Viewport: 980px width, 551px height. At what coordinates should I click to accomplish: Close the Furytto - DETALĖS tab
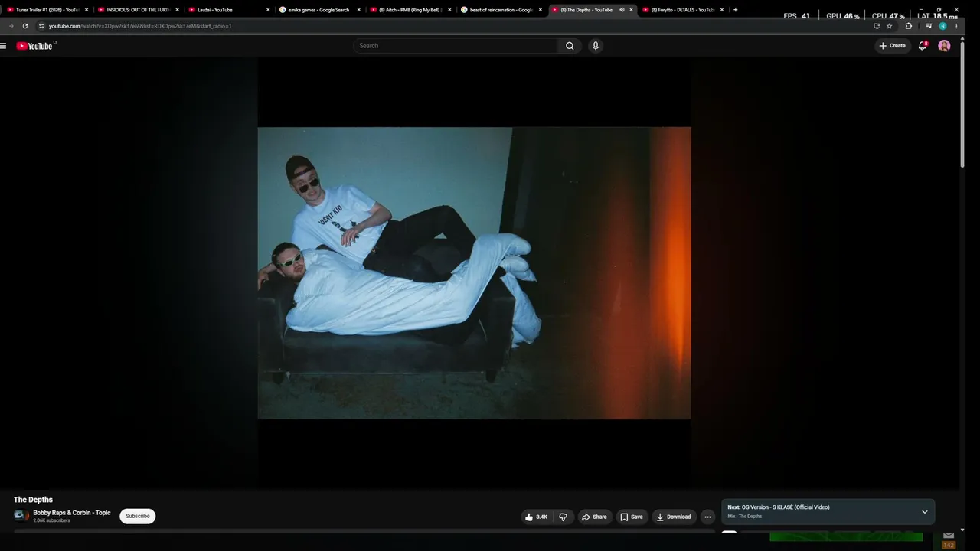click(721, 10)
